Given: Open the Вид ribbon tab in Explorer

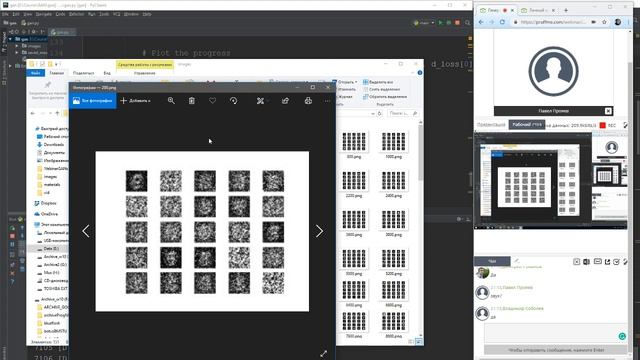Looking at the screenshot, I should (107, 73).
